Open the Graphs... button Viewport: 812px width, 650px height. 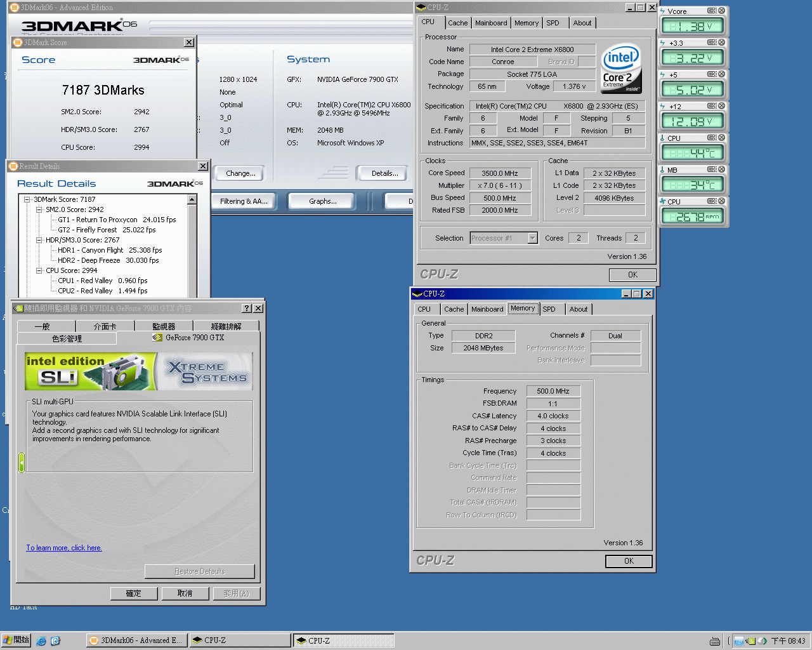point(323,201)
